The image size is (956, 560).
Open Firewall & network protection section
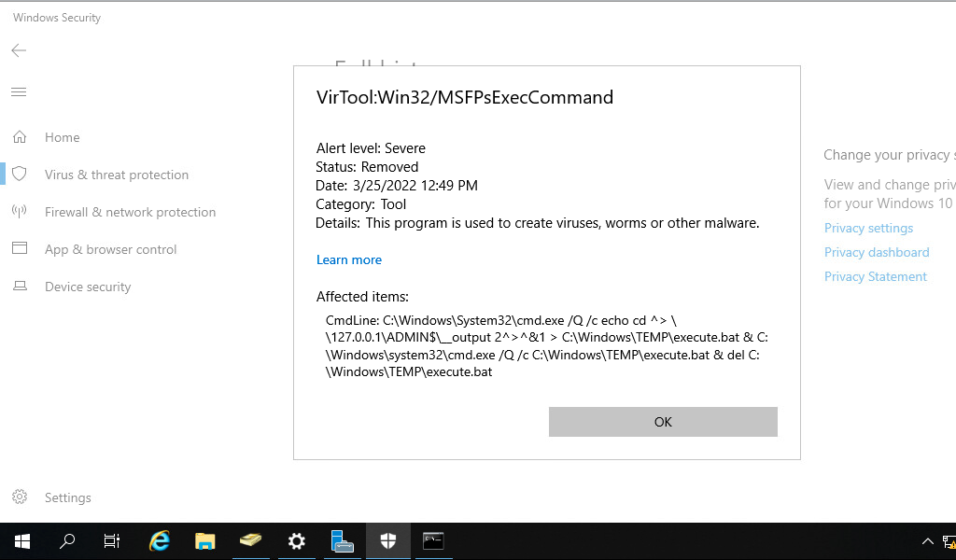click(x=130, y=212)
